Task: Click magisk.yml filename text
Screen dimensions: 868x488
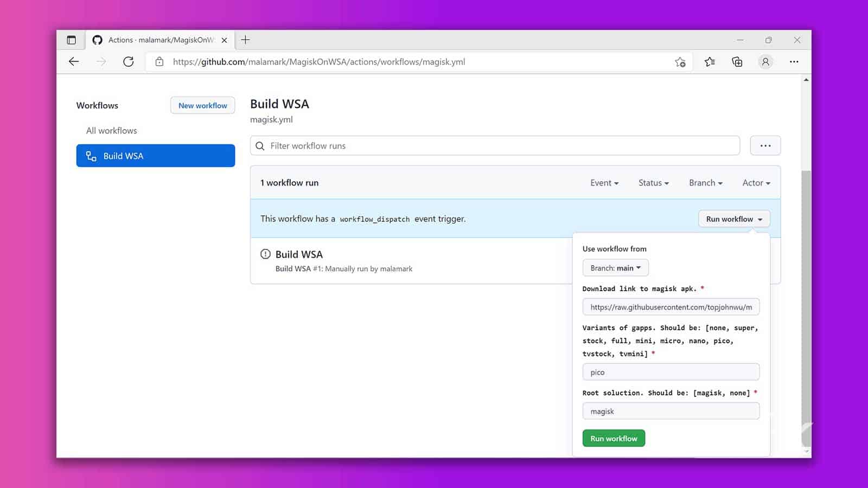Action: coord(271,120)
